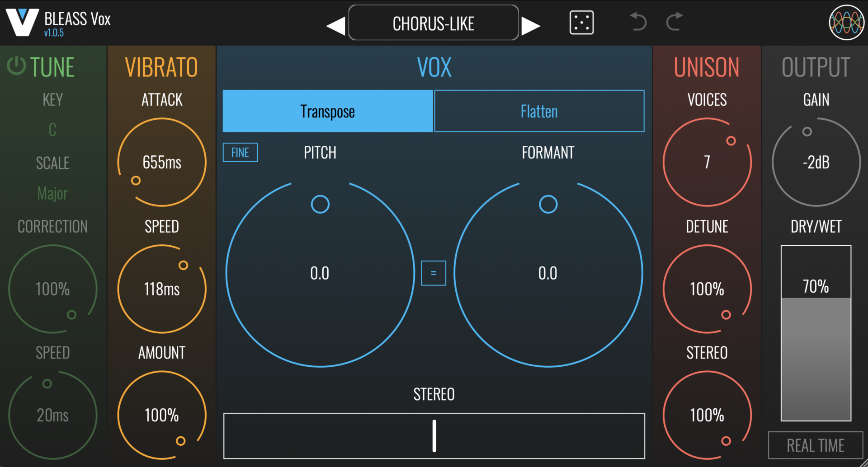Switch to the Flatten tab

[x=539, y=112]
